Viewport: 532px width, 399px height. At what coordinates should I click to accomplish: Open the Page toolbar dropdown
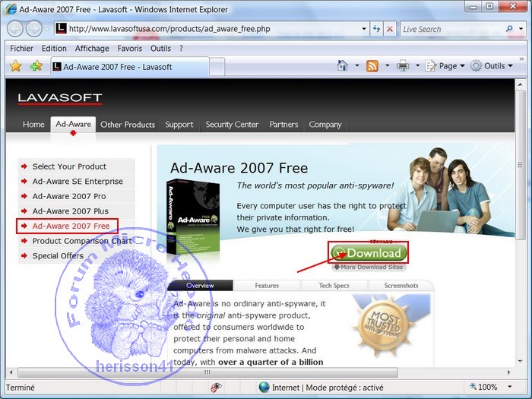445,66
